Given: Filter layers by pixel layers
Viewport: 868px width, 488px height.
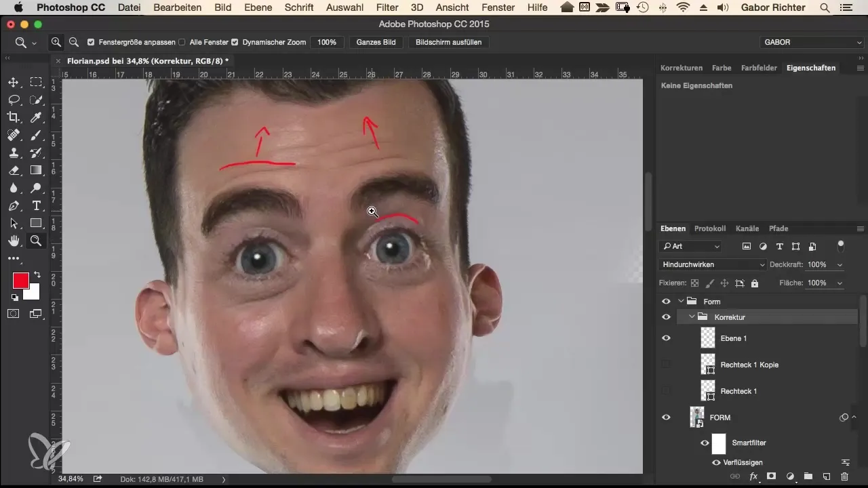Looking at the screenshot, I should pyautogui.click(x=747, y=246).
